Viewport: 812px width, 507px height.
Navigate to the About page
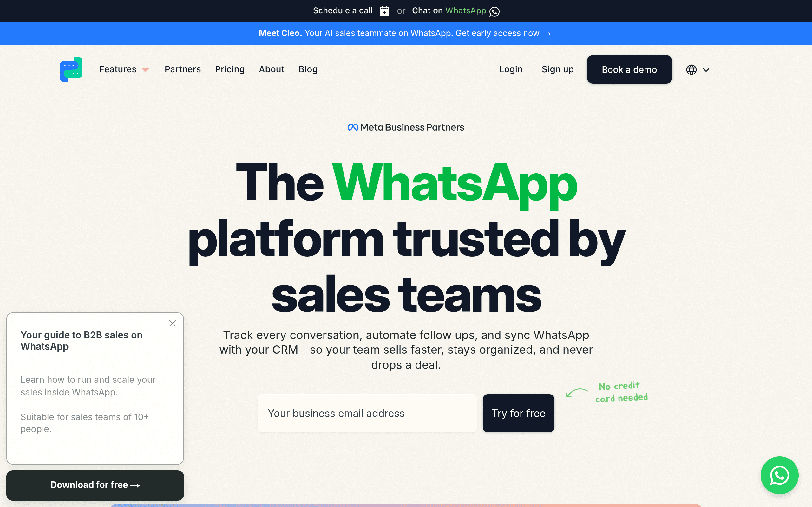272,69
